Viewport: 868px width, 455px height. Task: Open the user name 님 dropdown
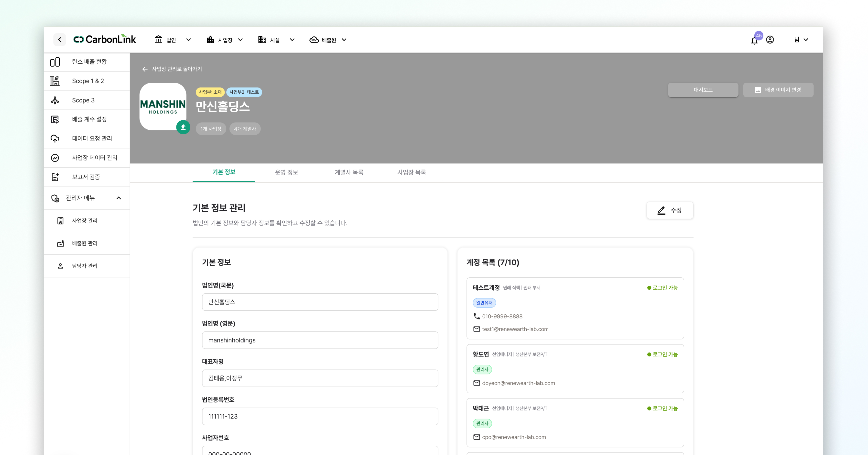(x=801, y=39)
